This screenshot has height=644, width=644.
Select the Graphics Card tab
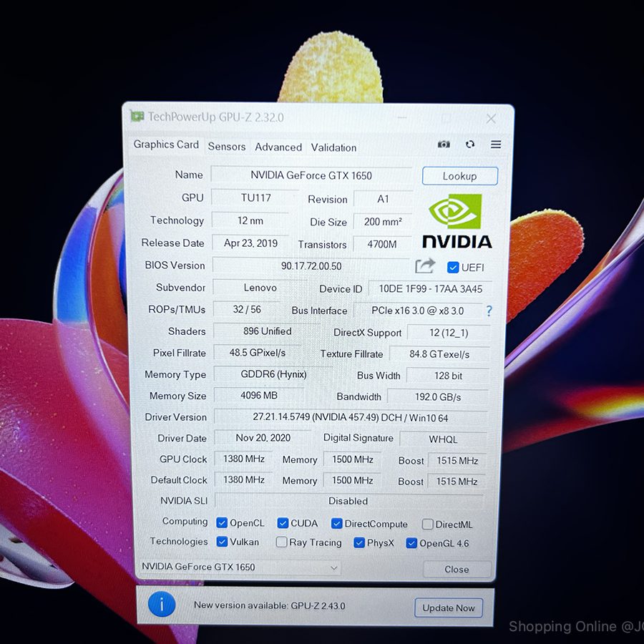click(166, 145)
